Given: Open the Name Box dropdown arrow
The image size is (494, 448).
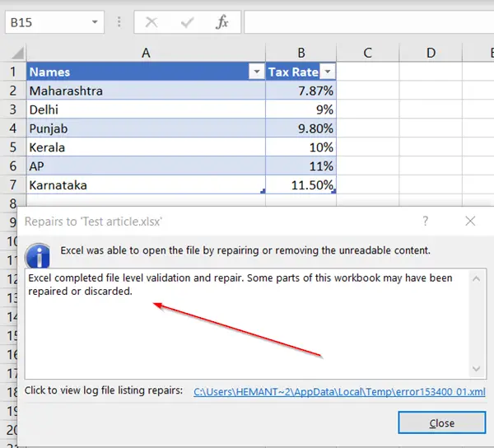Looking at the screenshot, I should coord(95,22).
